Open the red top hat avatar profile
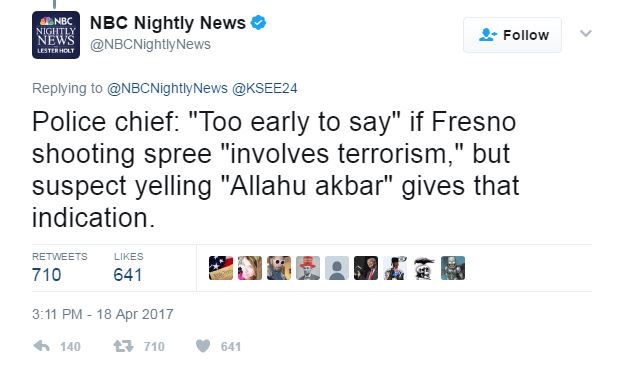 point(308,268)
